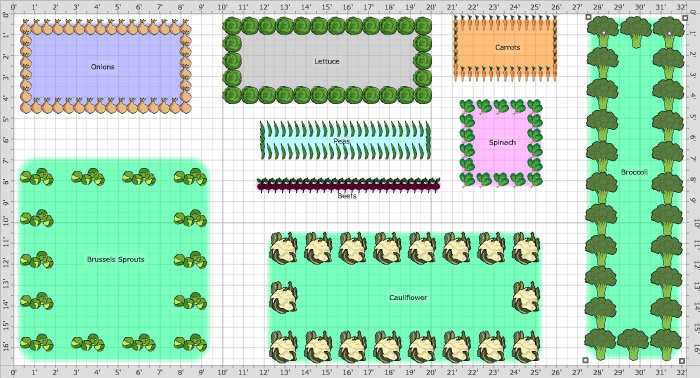Select the Brussels sprouts plant in the bed's upper-left corner
Screen dimensions: 700x378
37,177
